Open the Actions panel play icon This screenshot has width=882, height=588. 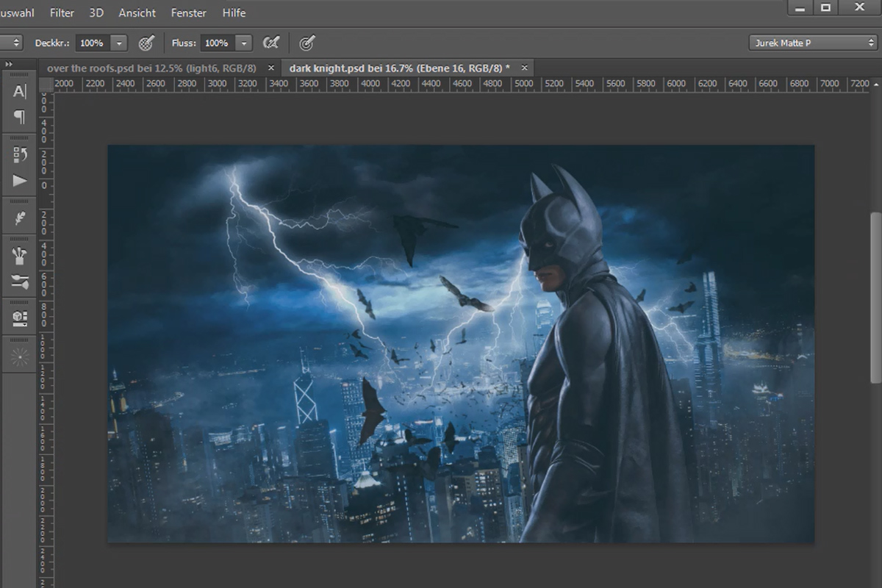[20, 180]
